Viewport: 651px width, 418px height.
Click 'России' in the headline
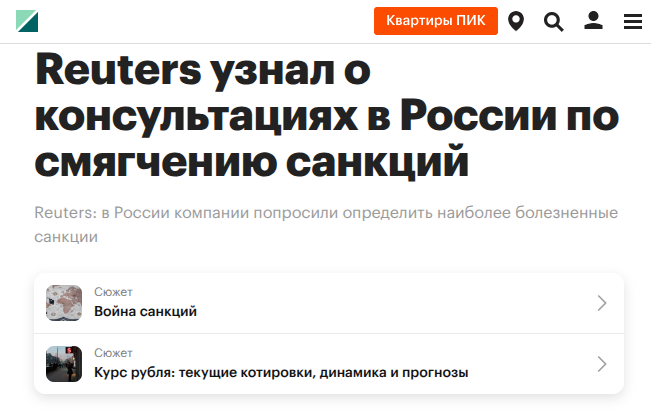tap(478, 116)
